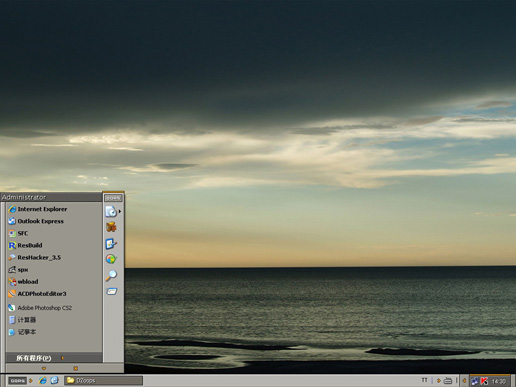Image resolution: width=516 pixels, height=387 pixels.
Task: Click the keyboard icon on the taskbar
Action: (x=448, y=380)
